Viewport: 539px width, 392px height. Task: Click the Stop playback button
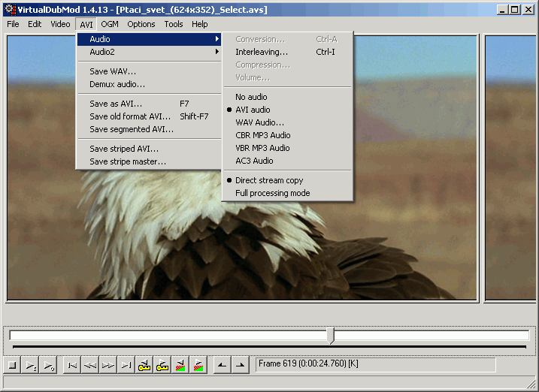click(x=12, y=365)
